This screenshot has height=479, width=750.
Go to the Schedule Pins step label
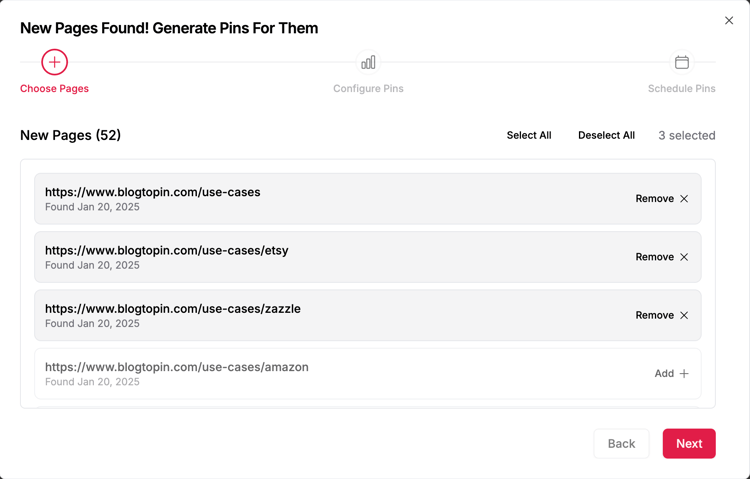tap(681, 89)
